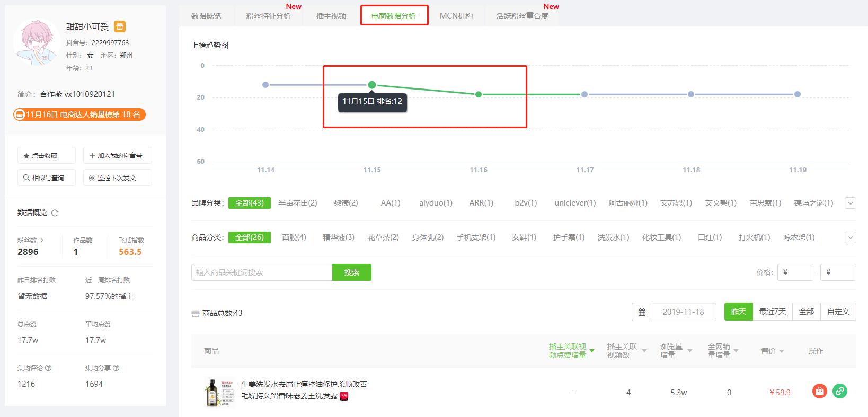Select the 11.16 point on ranking chart
This screenshot has height=417, width=868.
[x=479, y=94]
